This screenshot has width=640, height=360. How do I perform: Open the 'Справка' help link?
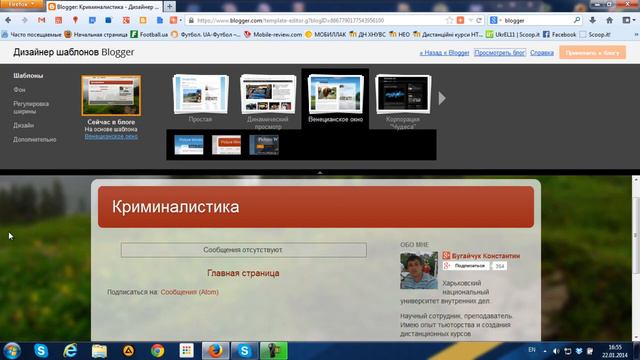tap(542, 53)
